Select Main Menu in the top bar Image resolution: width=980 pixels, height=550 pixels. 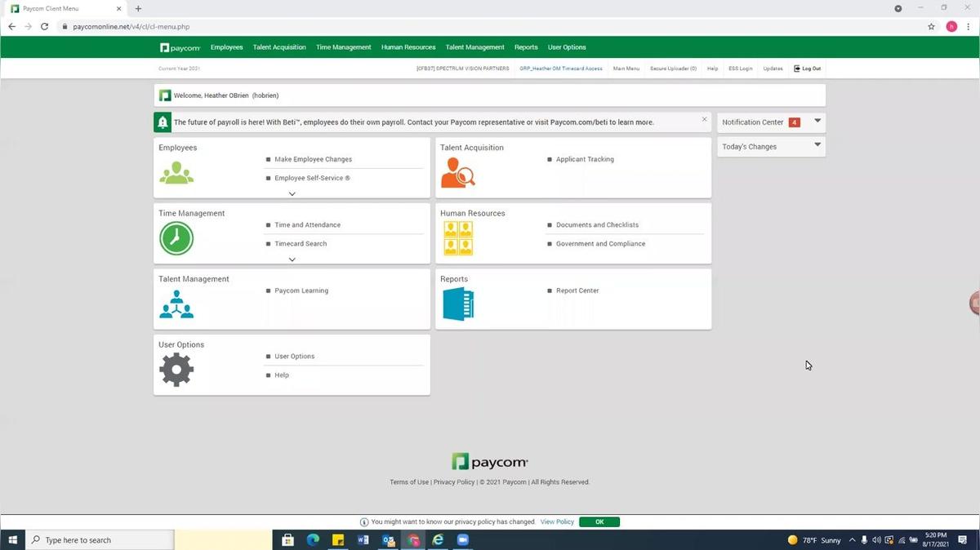point(626,69)
